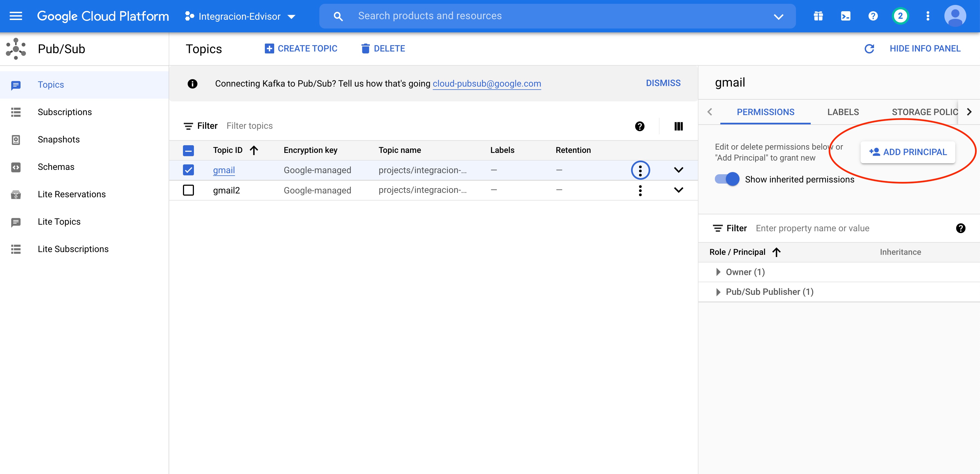Open the cloud-pubsub@google.com email link

click(x=486, y=84)
